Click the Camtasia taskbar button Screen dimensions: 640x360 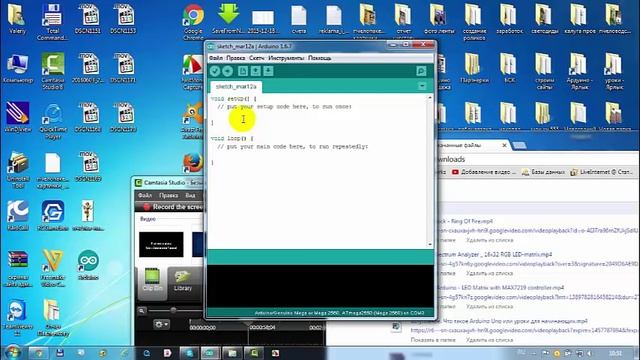254,353
